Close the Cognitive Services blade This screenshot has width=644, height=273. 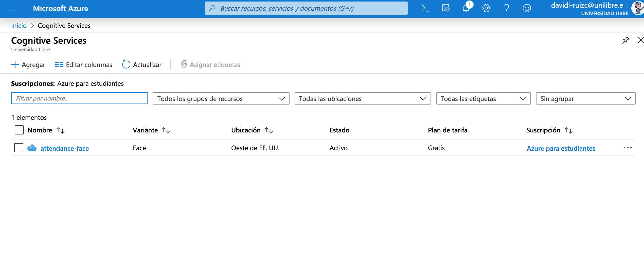(641, 40)
